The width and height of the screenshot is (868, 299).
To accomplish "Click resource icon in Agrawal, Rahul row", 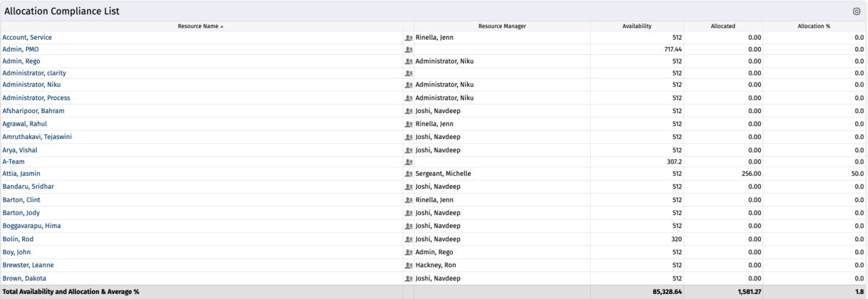I will (x=409, y=124).
